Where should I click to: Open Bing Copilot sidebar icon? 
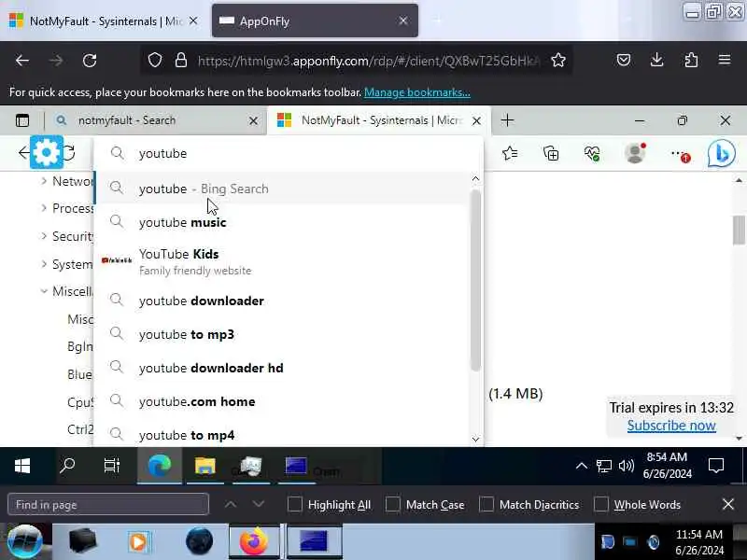(x=721, y=153)
